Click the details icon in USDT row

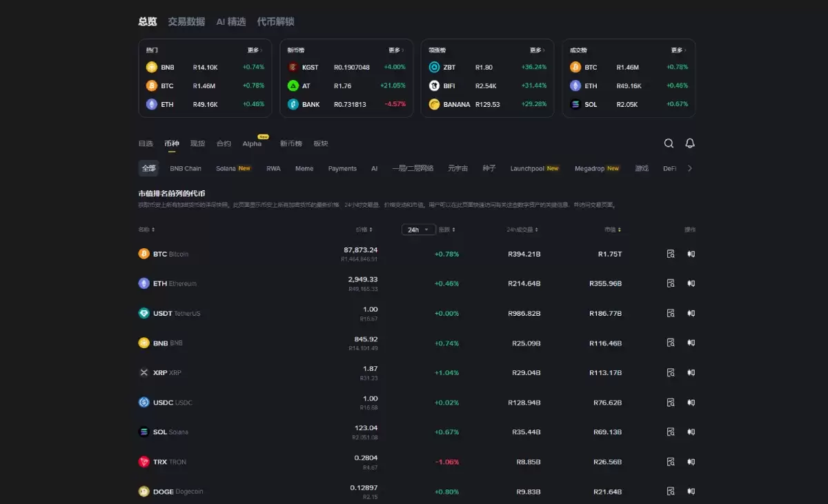[670, 313]
